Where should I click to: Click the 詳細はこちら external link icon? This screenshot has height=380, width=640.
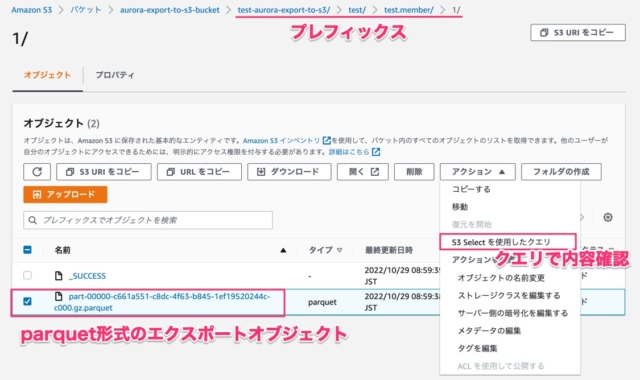(x=376, y=152)
